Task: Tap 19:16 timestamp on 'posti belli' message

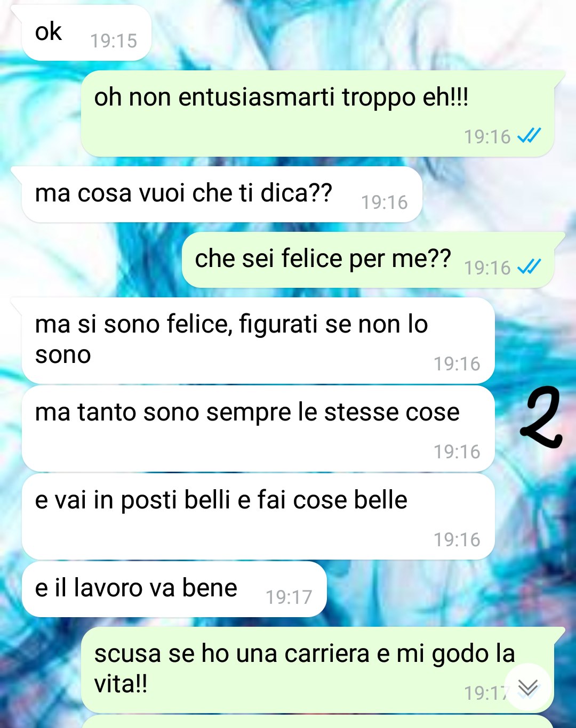Action: [x=457, y=540]
